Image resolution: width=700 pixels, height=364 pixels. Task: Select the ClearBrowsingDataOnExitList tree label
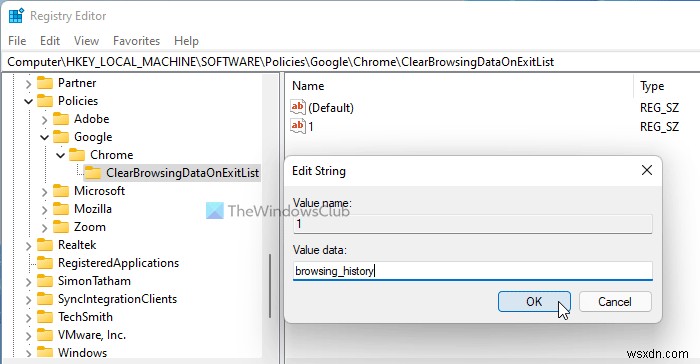click(x=183, y=173)
